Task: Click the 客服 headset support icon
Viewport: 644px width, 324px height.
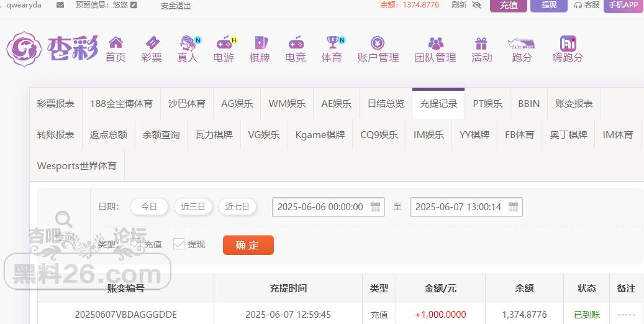Action: click(x=578, y=5)
